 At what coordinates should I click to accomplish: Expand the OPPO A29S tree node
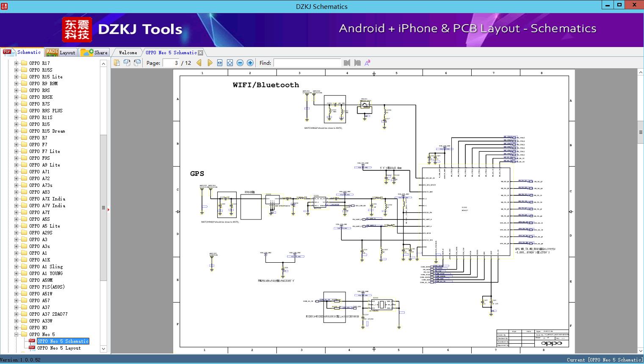17,233
